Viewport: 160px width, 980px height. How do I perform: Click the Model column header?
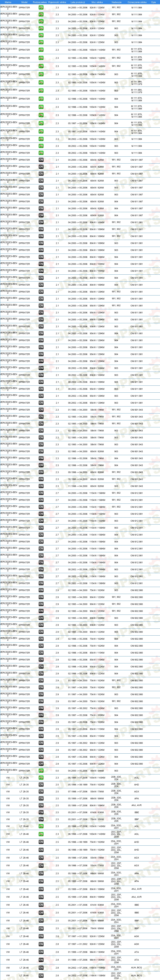24,2
